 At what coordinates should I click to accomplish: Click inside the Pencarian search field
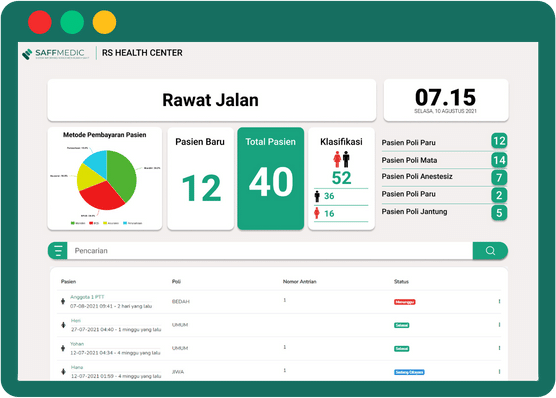click(x=270, y=251)
